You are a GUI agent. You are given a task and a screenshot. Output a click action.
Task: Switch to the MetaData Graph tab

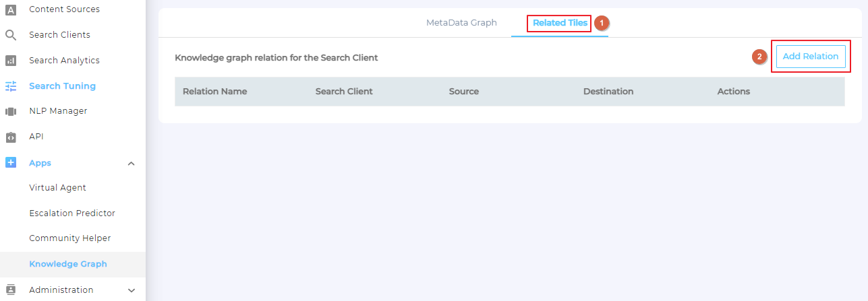coord(461,23)
